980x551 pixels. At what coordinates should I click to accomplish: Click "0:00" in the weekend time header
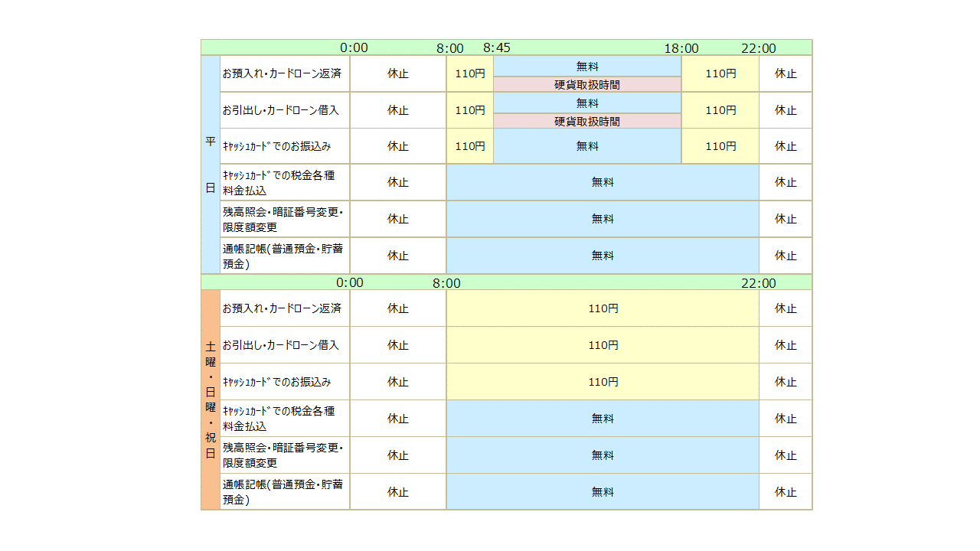pos(350,282)
